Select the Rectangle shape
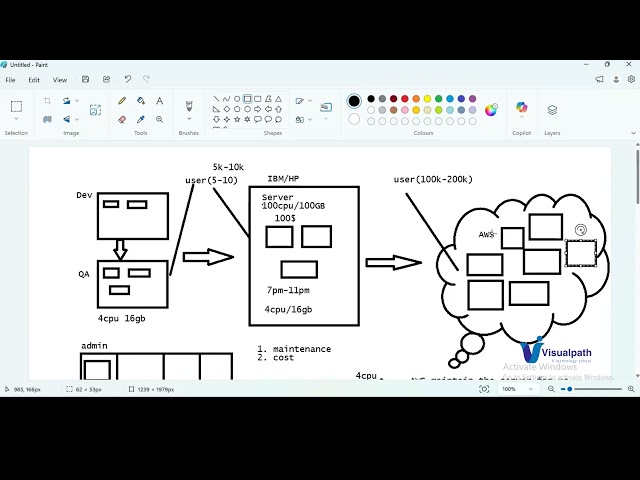 (247, 99)
